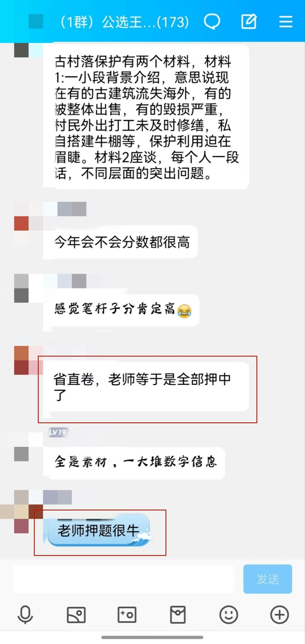Select the message 感觉笔杆子分肯定高

[x=121, y=310]
